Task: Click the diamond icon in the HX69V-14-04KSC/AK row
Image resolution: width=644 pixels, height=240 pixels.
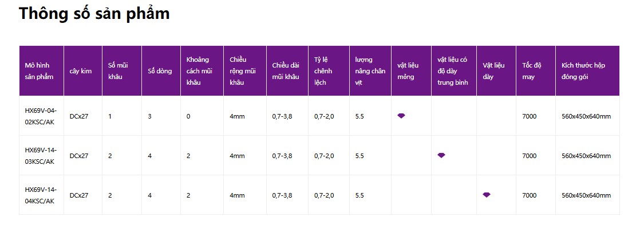Action: [x=486, y=195]
